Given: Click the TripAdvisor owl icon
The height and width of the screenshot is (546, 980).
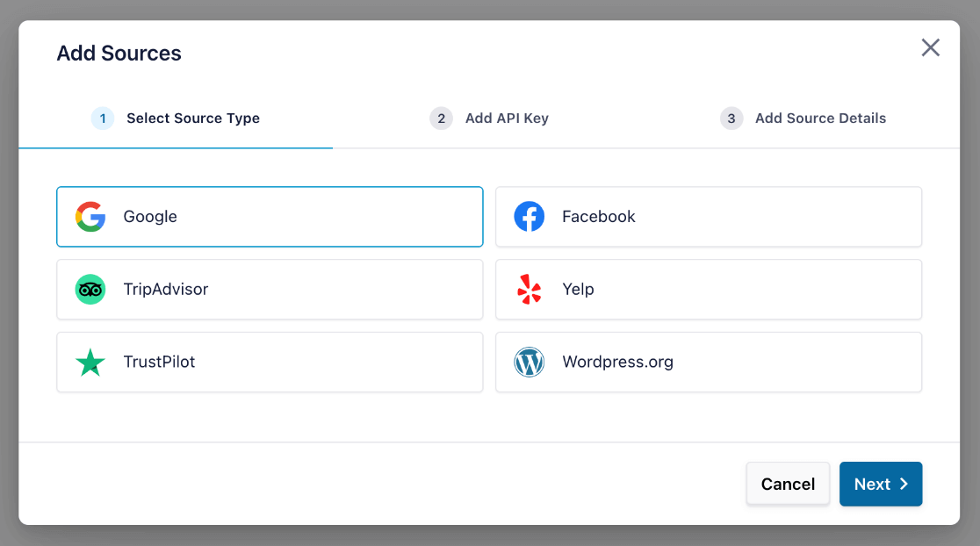Looking at the screenshot, I should point(90,290).
